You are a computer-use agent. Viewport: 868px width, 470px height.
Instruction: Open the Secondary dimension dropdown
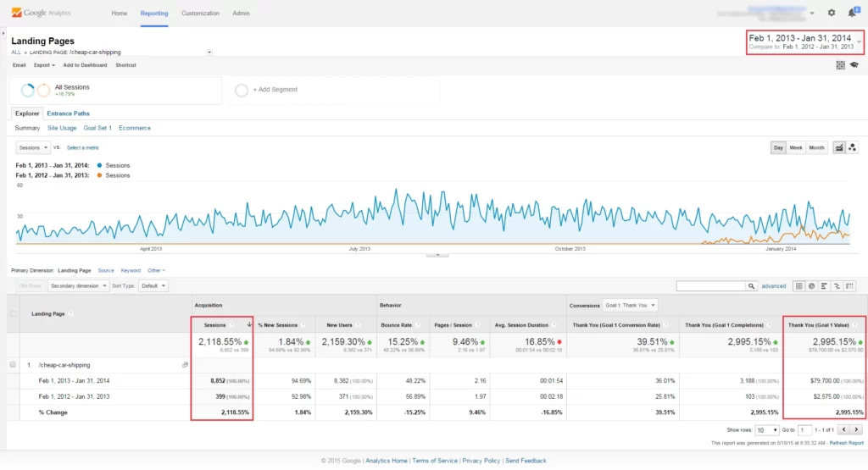(x=78, y=286)
